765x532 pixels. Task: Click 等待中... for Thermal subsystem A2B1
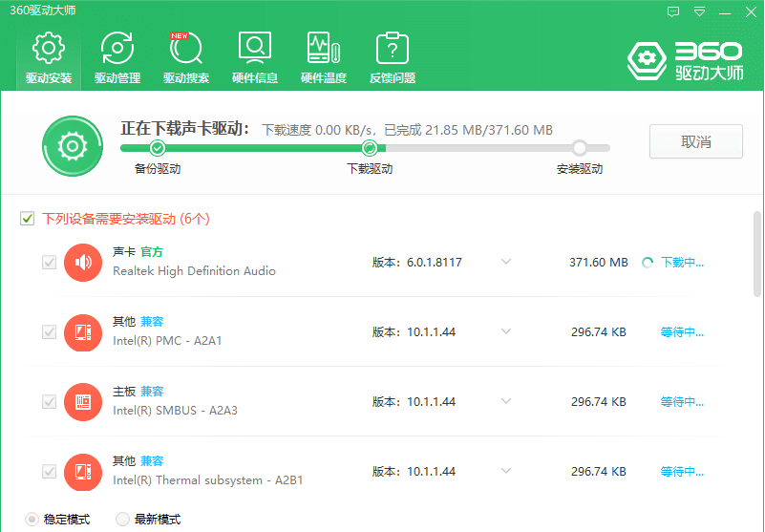(682, 472)
